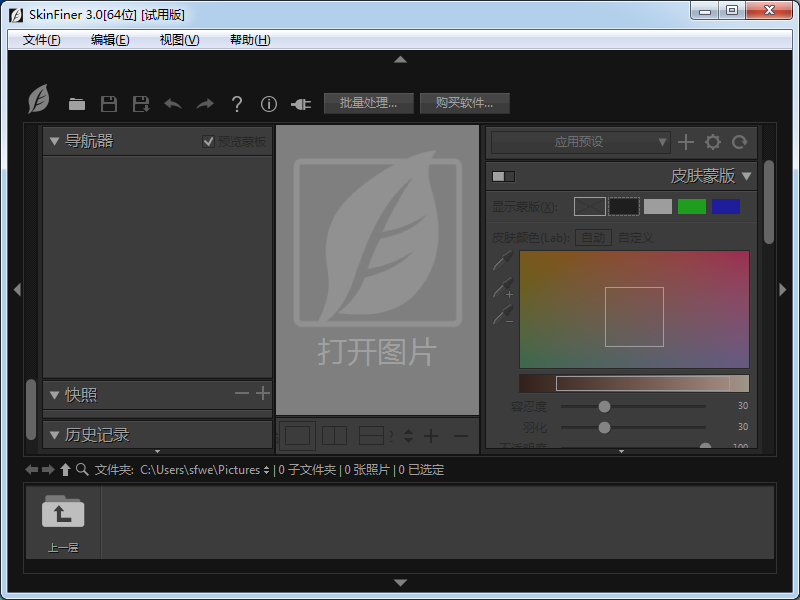Collapse the 导航器 panel

click(54, 141)
